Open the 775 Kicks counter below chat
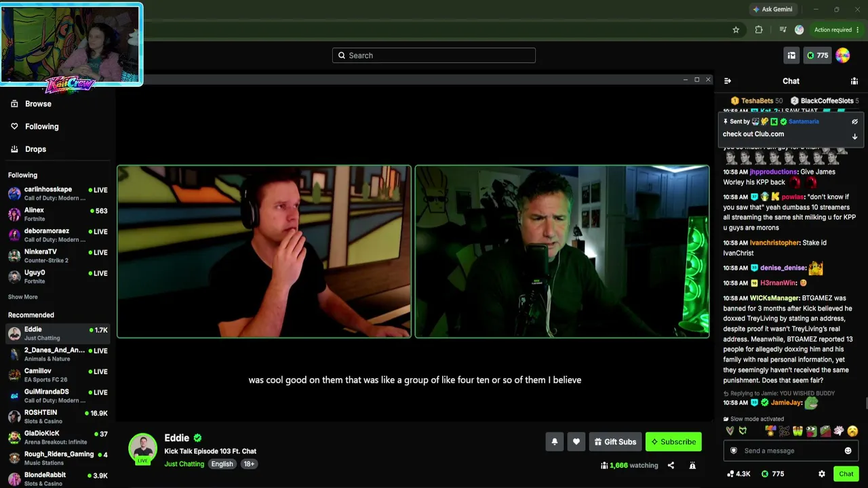Image resolution: width=868 pixels, height=488 pixels. 772,474
